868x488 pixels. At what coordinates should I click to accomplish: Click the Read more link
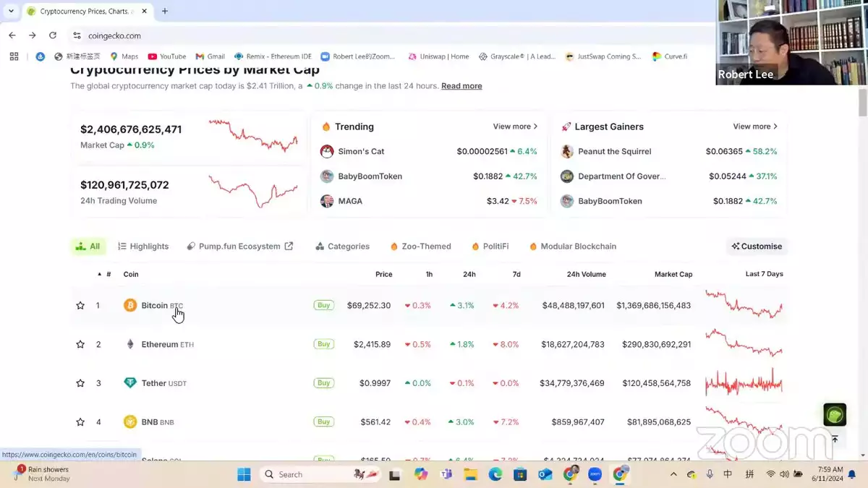click(461, 86)
